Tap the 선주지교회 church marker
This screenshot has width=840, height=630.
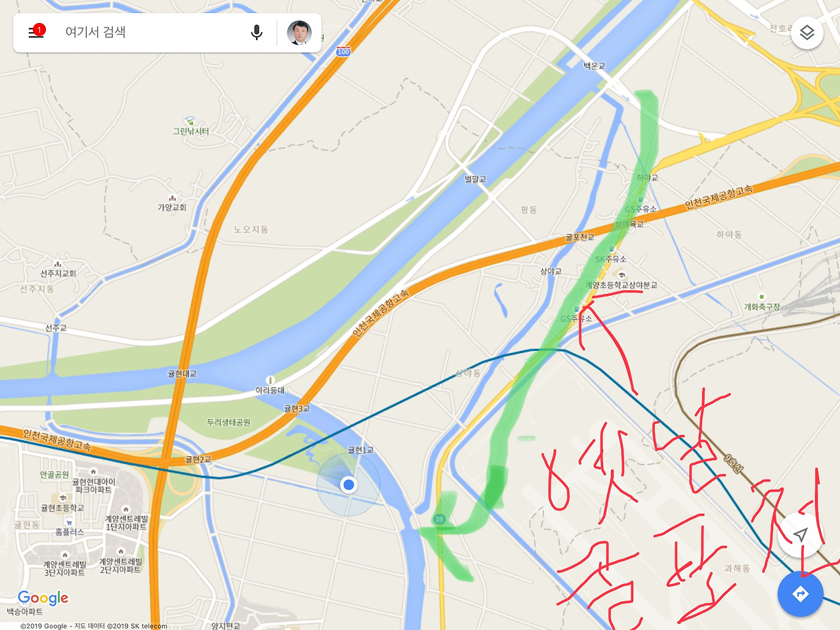[x=58, y=264]
